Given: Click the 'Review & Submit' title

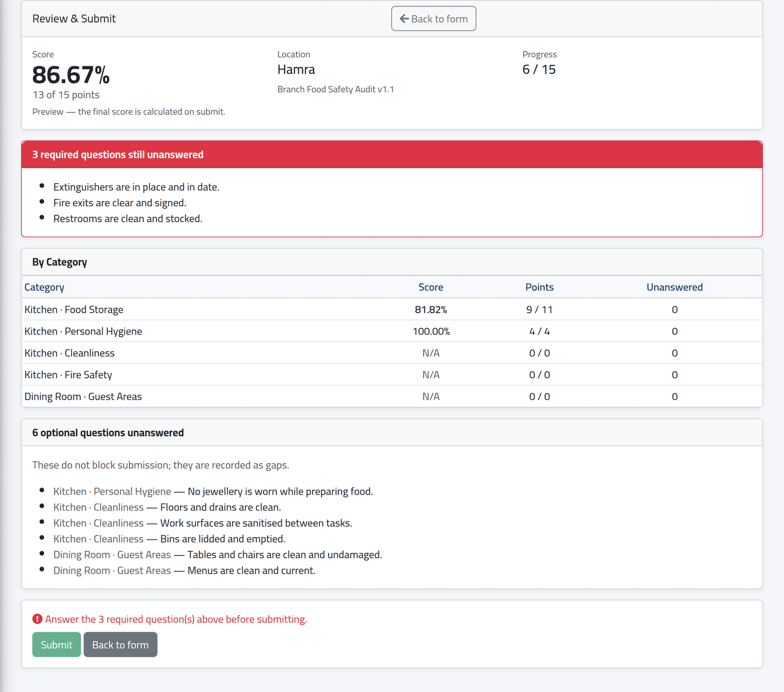Looking at the screenshot, I should point(74,19).
